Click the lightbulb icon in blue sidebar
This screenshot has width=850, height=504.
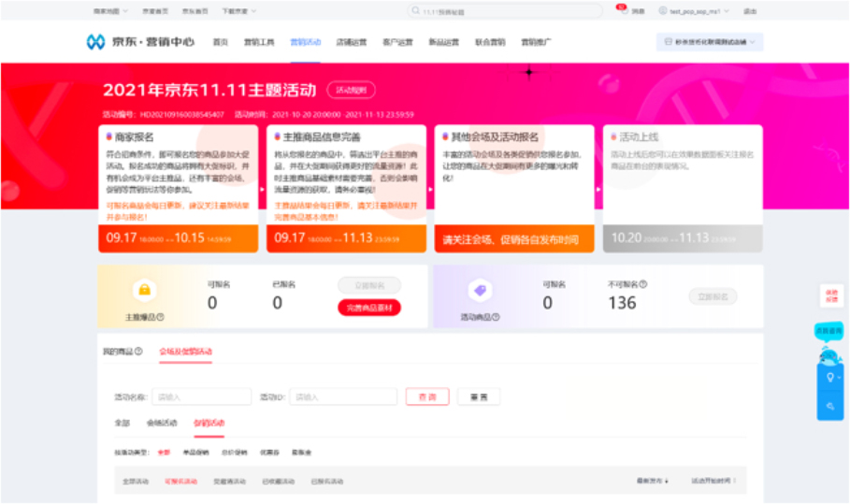point(830,377)
